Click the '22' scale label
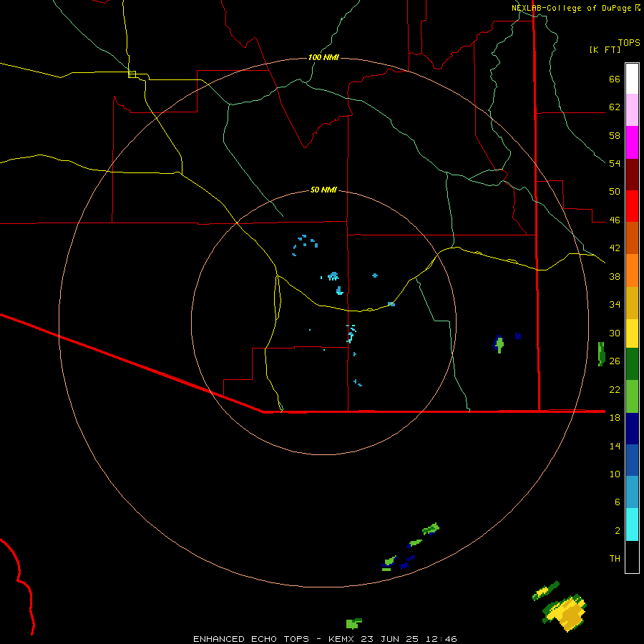Image resolution: width=644 pixels, height=644 pixels. [x=615, y=389]
